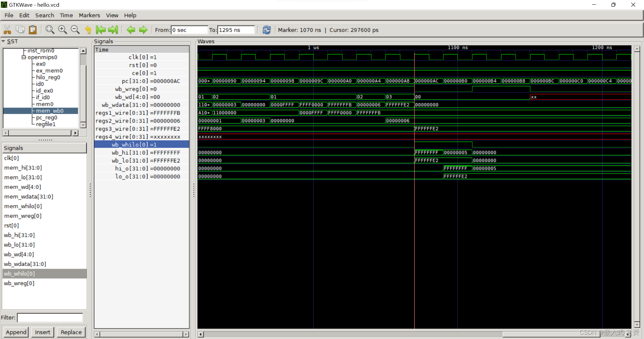This screenshot has width=644, height=339.
Task: Select pc_reg0 in the SST tree
Action: (47, 118)
